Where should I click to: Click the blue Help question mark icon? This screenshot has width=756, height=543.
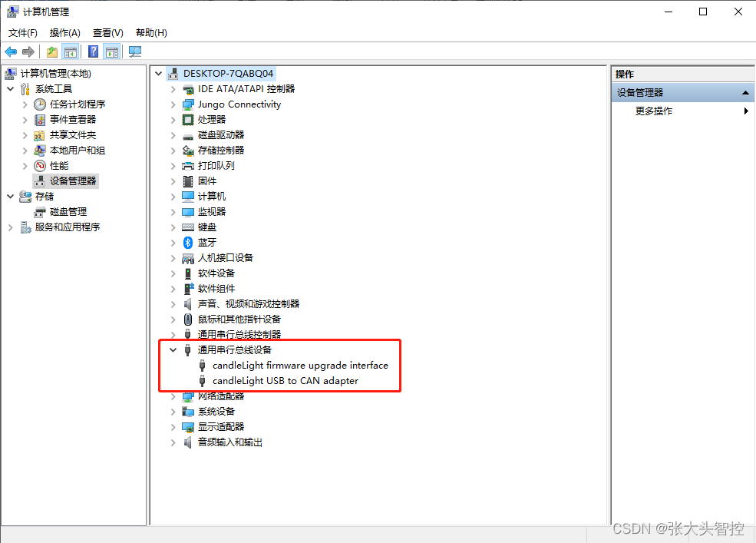[x=94, y=51]
